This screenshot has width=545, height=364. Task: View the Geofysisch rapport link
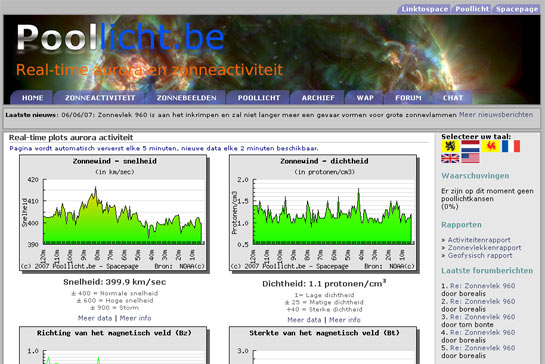(480, 256)
